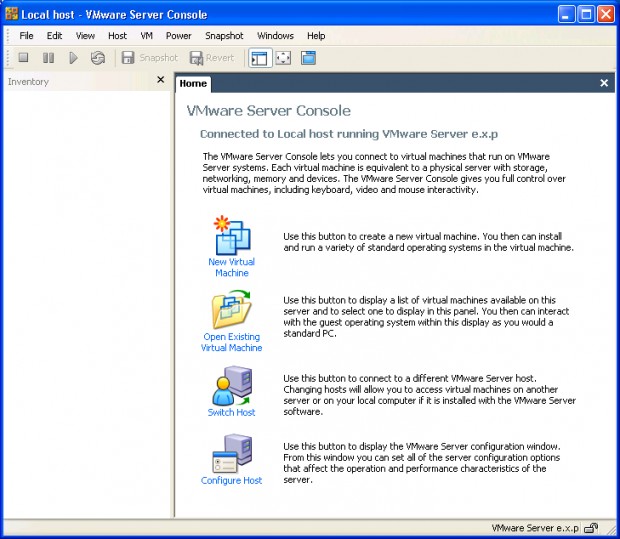Screen dimensions: 620x539
Task: Click the New Virtual Machine icon
Action: point(232,235)
